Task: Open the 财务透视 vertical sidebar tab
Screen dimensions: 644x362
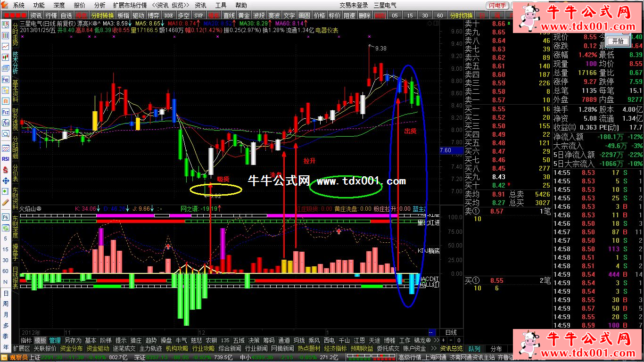Action: [15, 119]
